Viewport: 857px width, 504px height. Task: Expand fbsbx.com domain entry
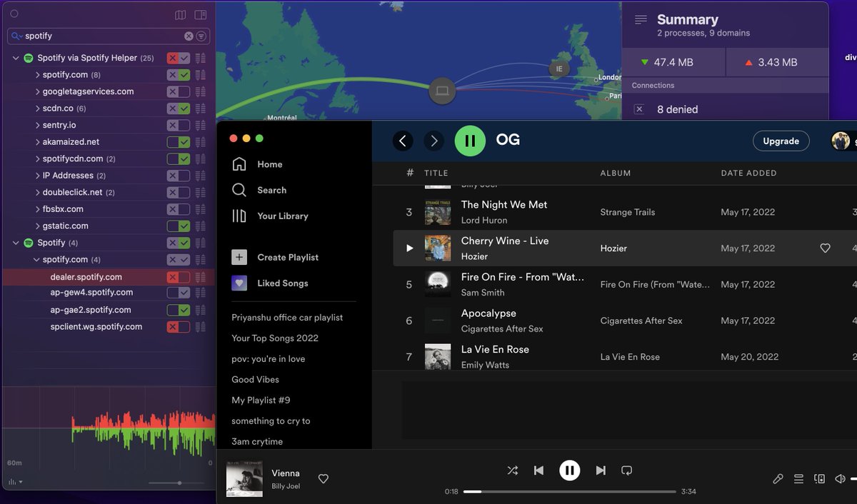[38, 209]
